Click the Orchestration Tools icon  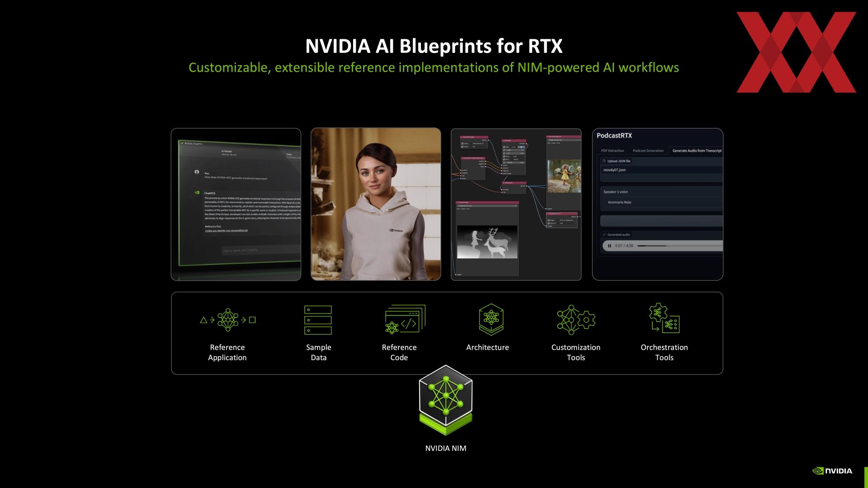(664, 318)
